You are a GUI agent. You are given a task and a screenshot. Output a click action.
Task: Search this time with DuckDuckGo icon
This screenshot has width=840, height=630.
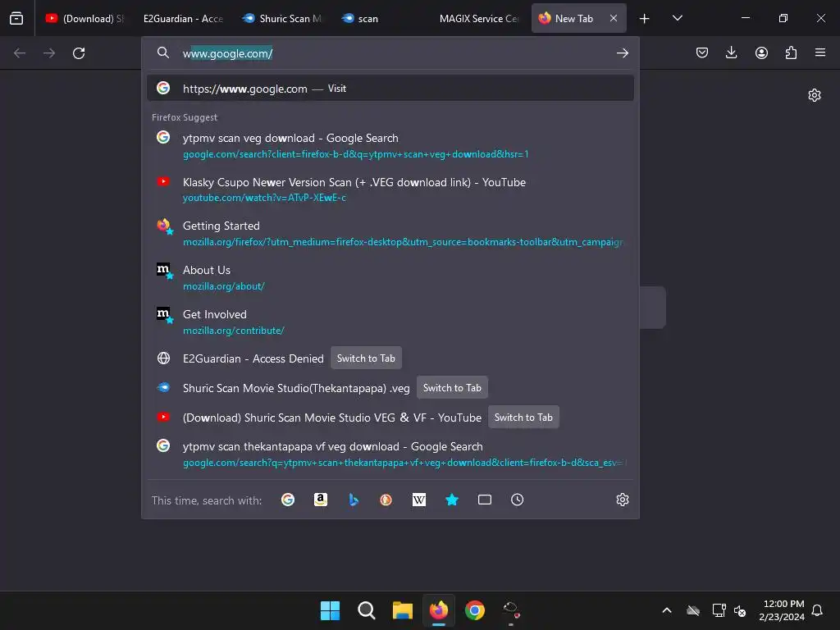pyautogui.click(x=386, y=500)
